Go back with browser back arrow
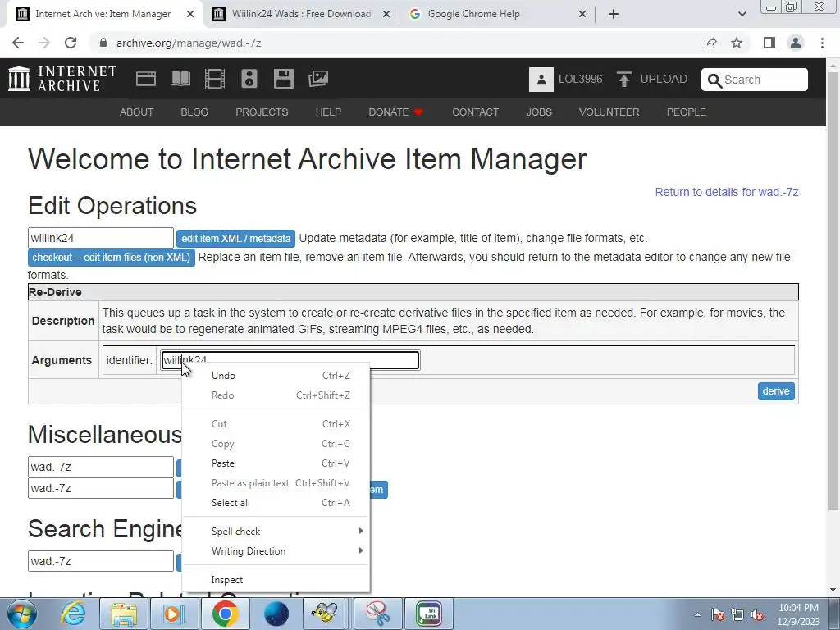The height and width of the screenshot is (630, 840). (x=18, y=43)
